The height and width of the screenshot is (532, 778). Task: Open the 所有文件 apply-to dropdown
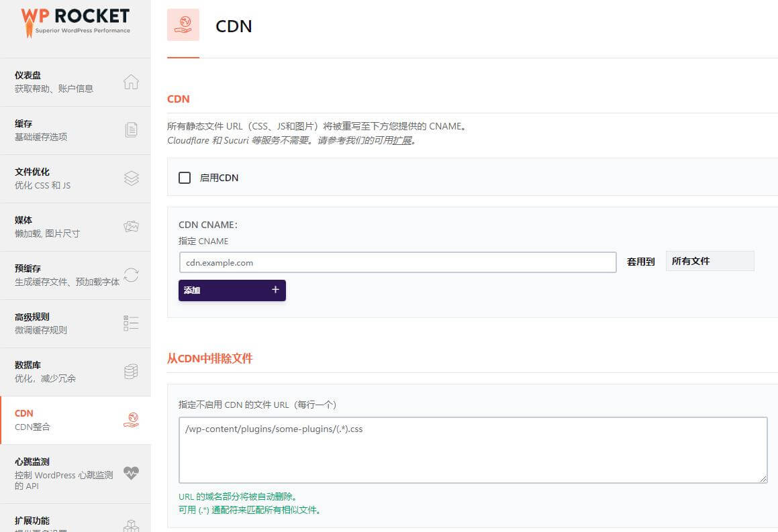(x=710, y=261)
